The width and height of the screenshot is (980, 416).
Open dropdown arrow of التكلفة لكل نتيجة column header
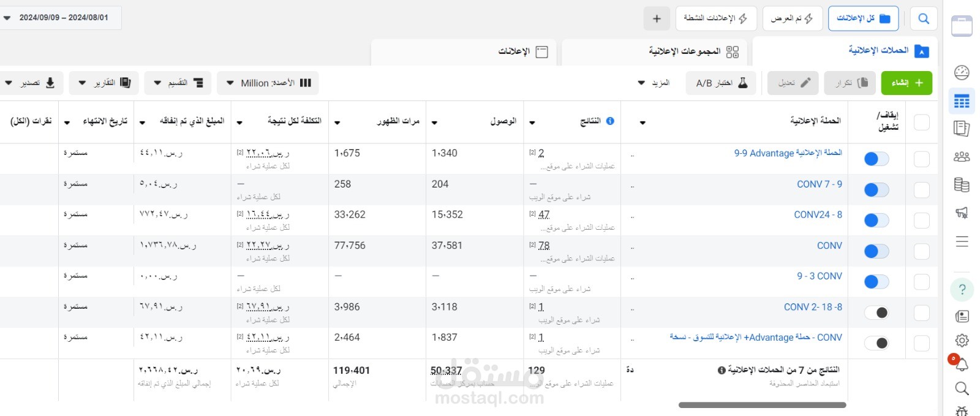239,123
